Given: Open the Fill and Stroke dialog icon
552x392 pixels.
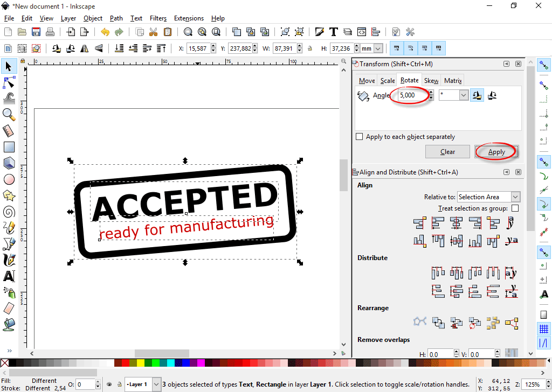Looking at the screenshot, I should coord(319,32).
